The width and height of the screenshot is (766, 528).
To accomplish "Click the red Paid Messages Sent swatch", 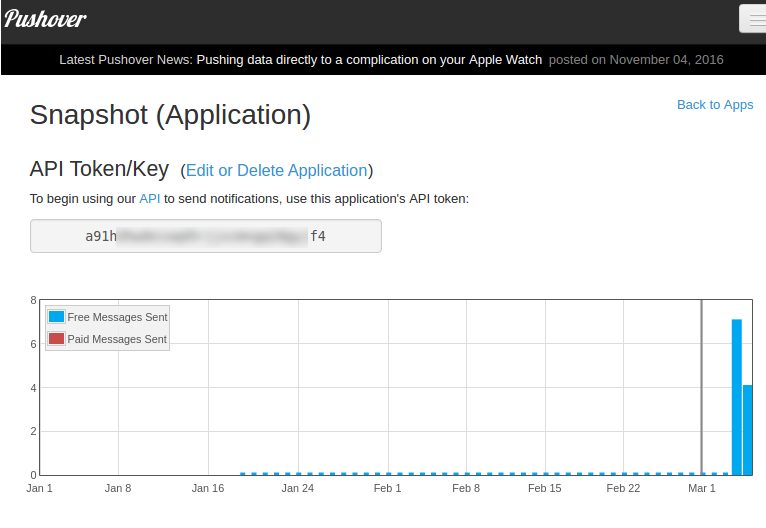I will point(56,338).
